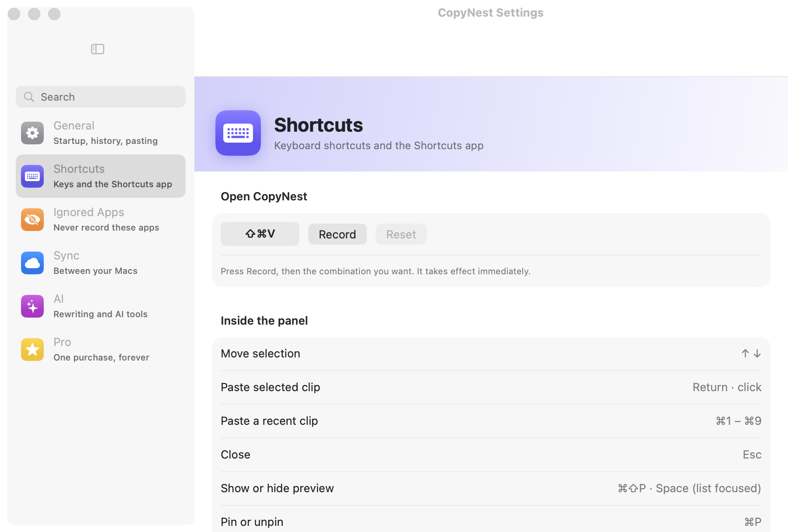
Task: Open the AI settings pane
Action: [x=101, y=306]
